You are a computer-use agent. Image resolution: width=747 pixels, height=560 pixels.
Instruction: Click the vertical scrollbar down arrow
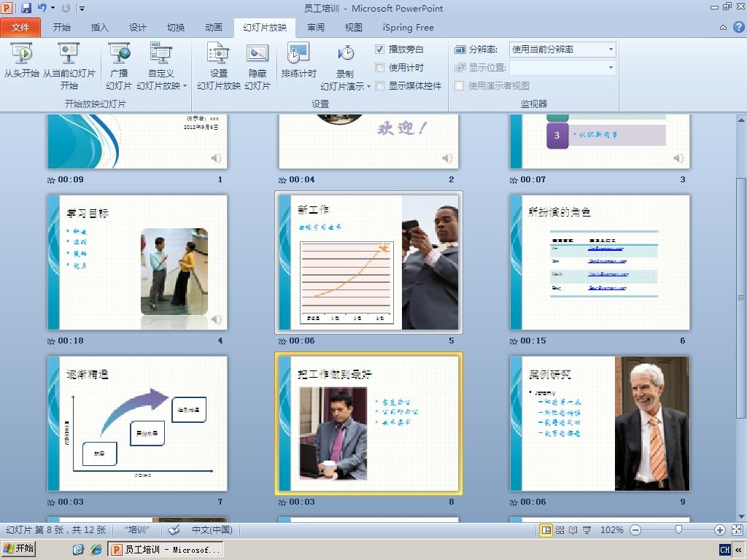741,516
